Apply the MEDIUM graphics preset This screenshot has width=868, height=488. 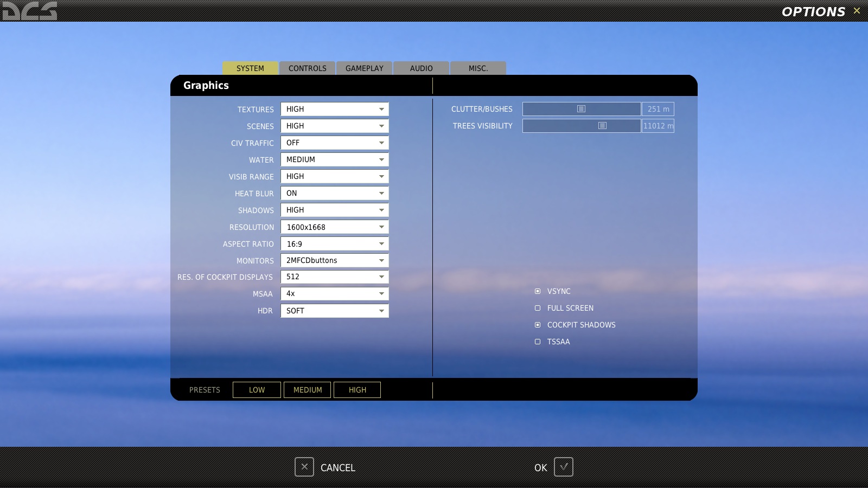[308, 390]
